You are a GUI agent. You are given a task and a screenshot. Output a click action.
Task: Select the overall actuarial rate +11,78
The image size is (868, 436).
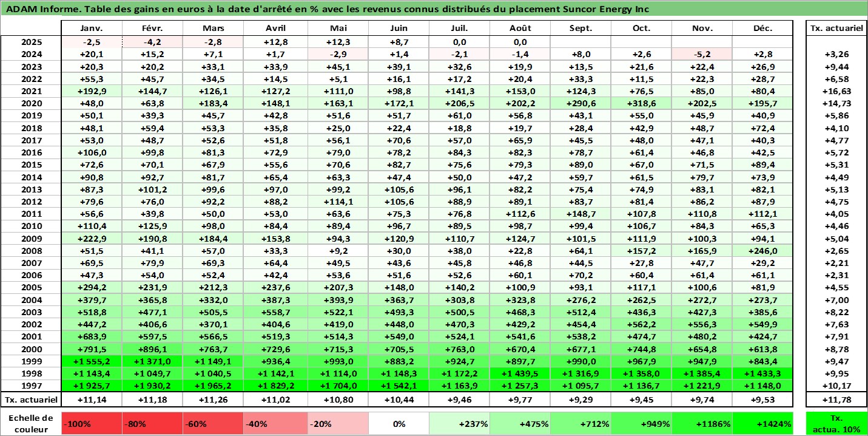pos(836,400)
